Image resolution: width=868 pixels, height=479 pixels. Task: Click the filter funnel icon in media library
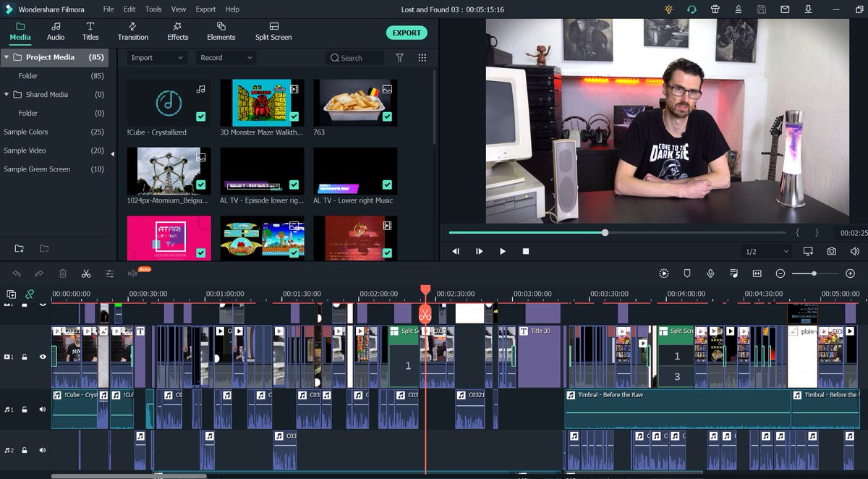399,58
